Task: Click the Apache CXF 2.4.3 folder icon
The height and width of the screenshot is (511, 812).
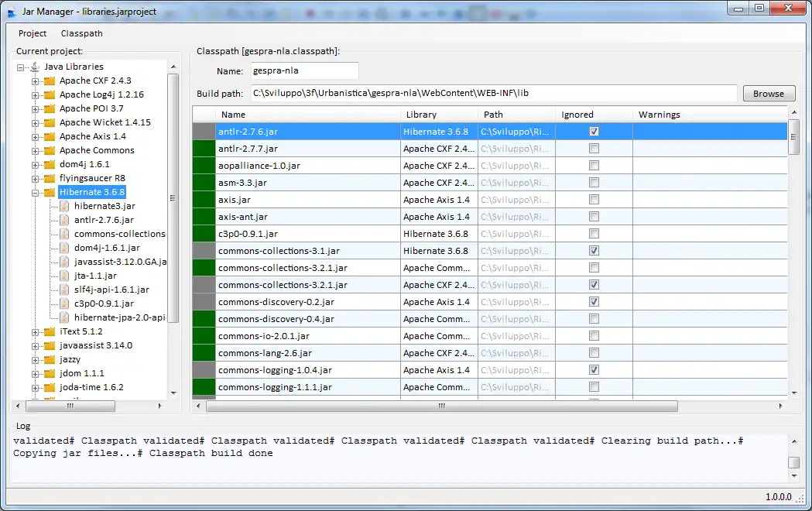Action: (50, 81)
